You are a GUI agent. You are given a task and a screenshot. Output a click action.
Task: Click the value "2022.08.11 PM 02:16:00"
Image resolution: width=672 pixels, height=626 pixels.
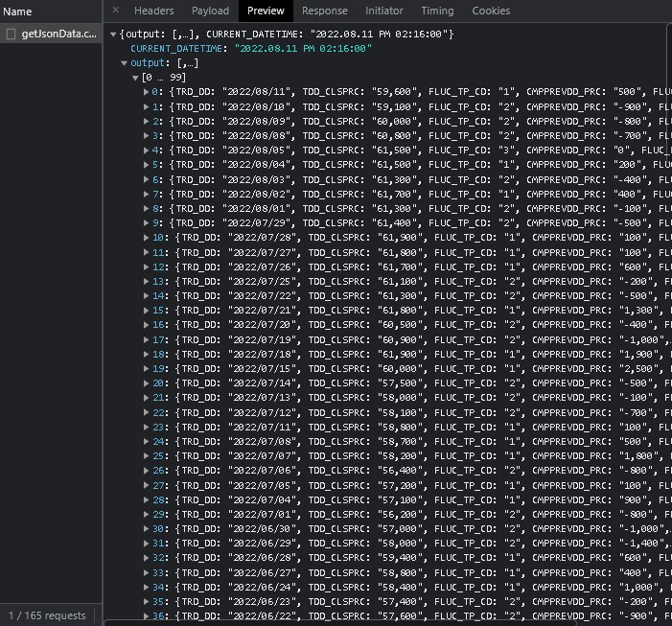point(303,49)
